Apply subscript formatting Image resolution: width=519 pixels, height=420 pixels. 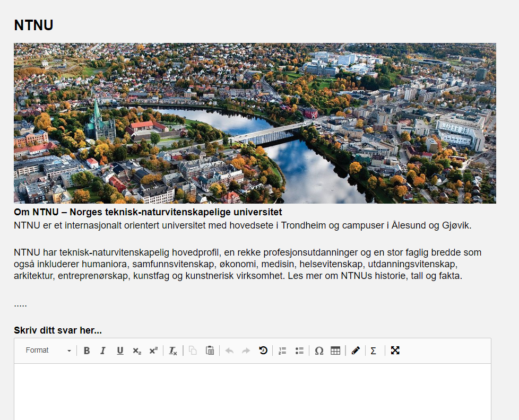[x=137, y=351]
